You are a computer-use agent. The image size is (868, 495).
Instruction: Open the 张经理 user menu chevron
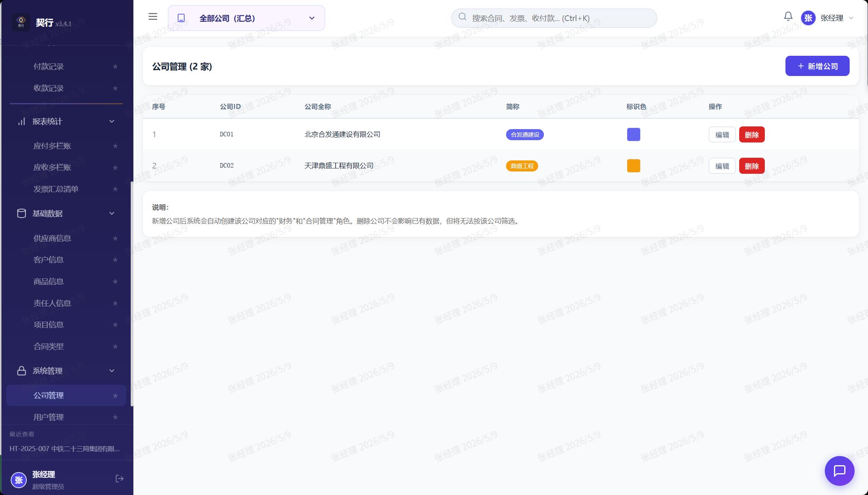(851, 18)
